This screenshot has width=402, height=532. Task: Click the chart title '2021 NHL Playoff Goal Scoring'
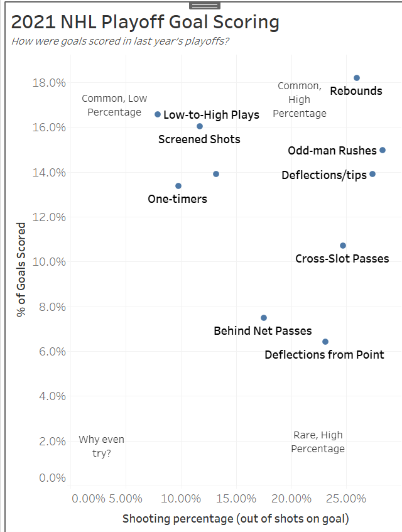point(145,23)
